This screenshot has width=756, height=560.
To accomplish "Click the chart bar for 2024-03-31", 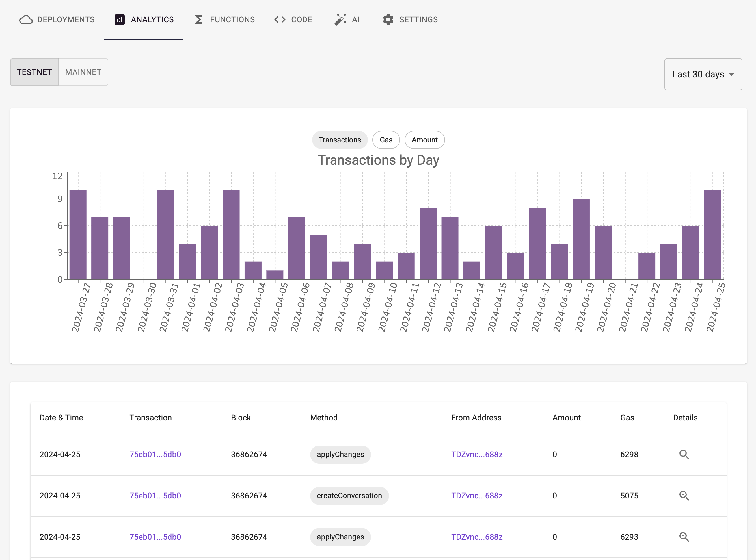I will pyautogui.click(x=165, y=235).
